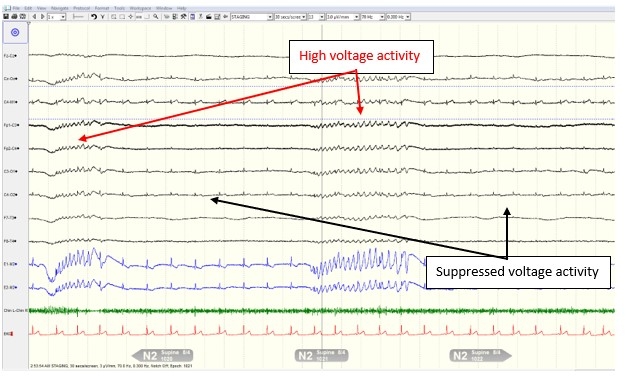This screenshot has height=381, width=626.
Task: Jump to previous N2 epoch 1020 marker
Action: (x=162, y=355)
